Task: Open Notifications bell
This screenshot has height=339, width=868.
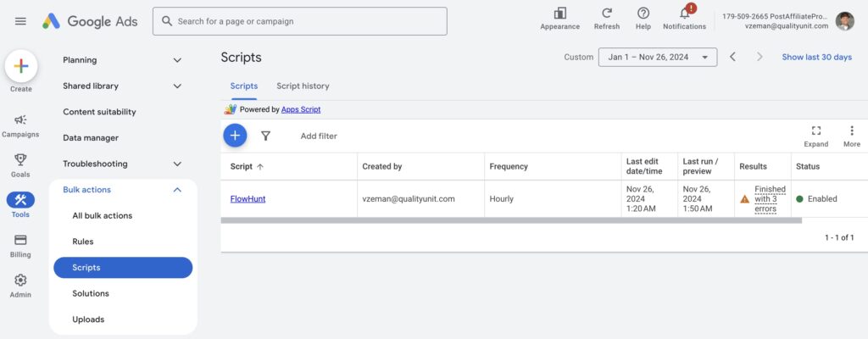Action: click(x=684, y=19)
